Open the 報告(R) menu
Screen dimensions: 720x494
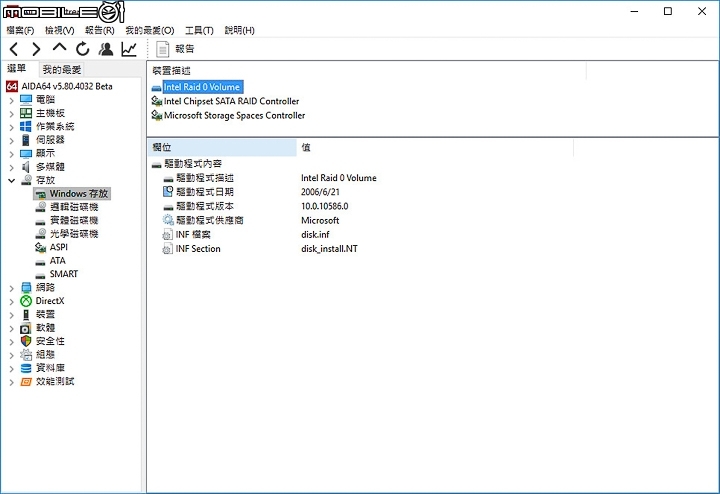(x=100, y=30)
